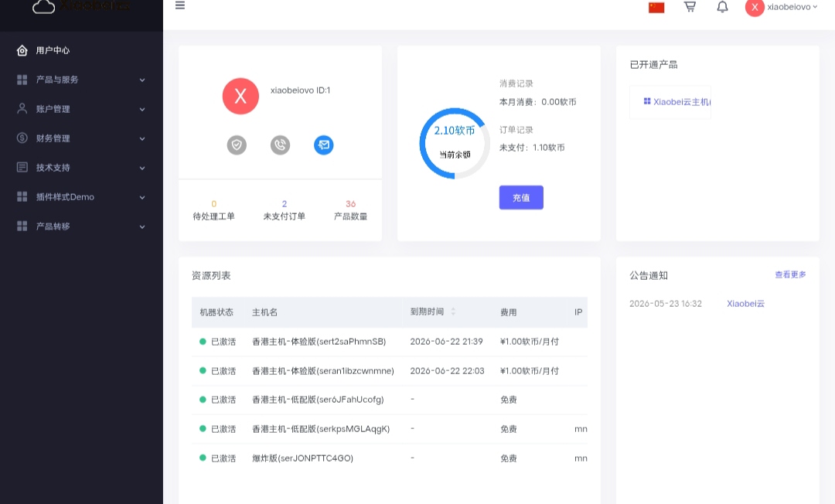Click 机器状态 column header
835x504 pixels.
(x=216, y=312)
